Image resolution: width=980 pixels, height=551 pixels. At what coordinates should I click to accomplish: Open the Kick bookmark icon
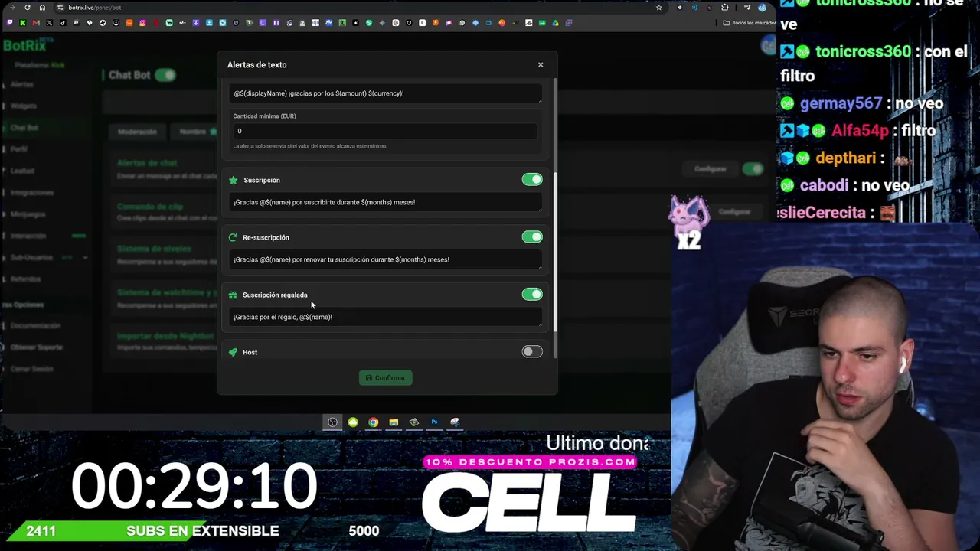(x=22, y=23)
